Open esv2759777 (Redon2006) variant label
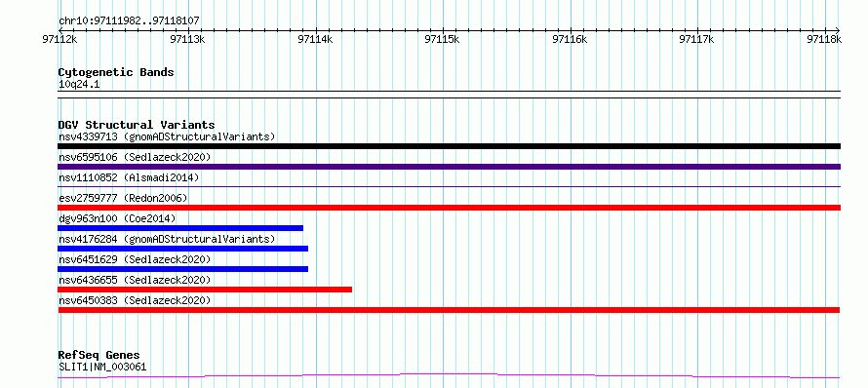 pos(122,198)
